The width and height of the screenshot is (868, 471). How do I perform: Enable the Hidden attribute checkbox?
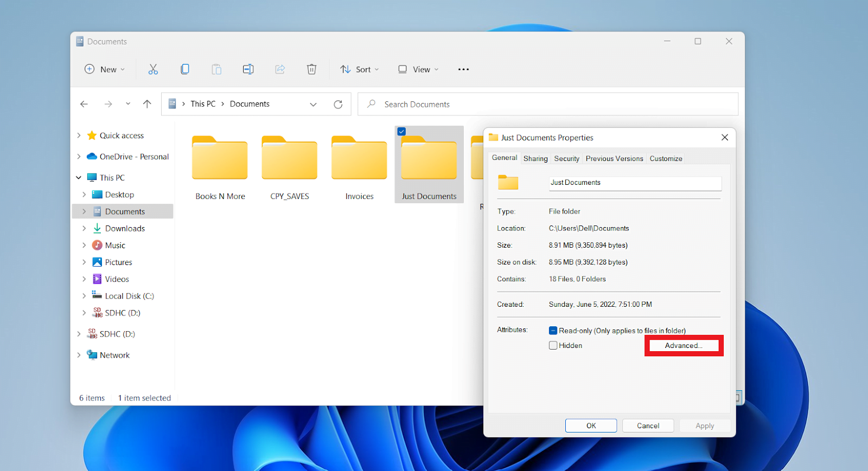coord(553,346)
